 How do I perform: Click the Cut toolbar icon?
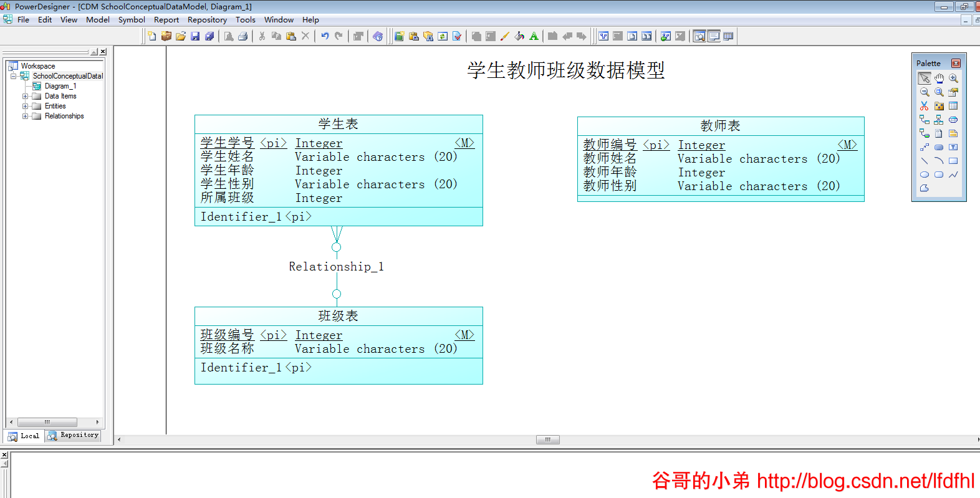262,36
